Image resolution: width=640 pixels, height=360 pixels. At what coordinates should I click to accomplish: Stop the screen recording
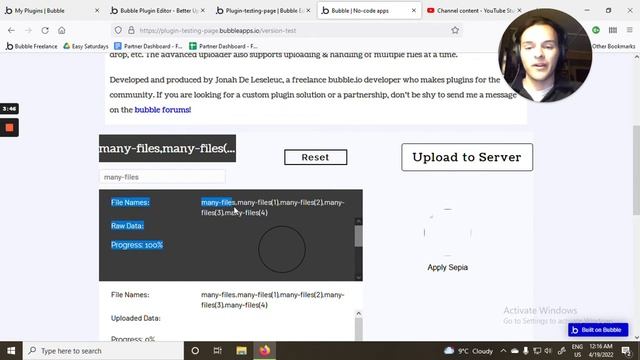click(x=9, y=128)
